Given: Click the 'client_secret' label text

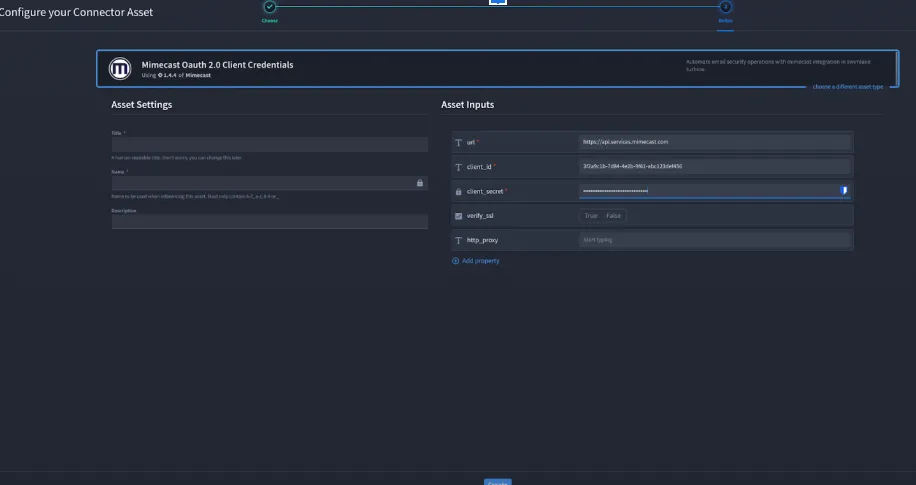Looking at the screenshot, I should pyautogui.click(x=485, y=192).
